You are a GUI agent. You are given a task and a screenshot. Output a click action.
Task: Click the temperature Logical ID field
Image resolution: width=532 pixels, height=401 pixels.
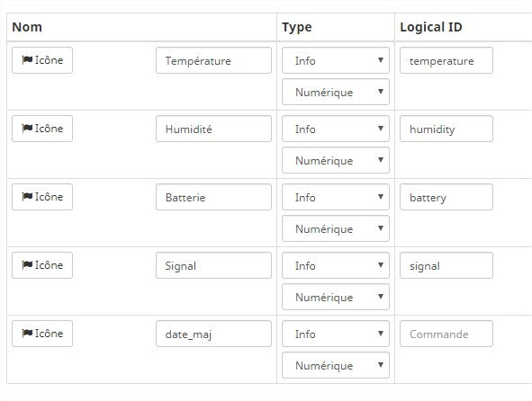[x=446, y=60]
